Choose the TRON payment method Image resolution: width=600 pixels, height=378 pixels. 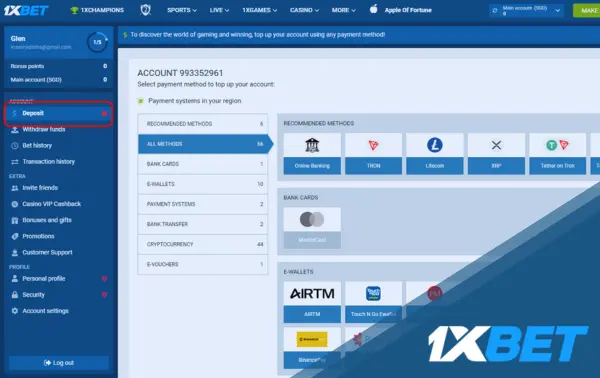coord(373,154)
